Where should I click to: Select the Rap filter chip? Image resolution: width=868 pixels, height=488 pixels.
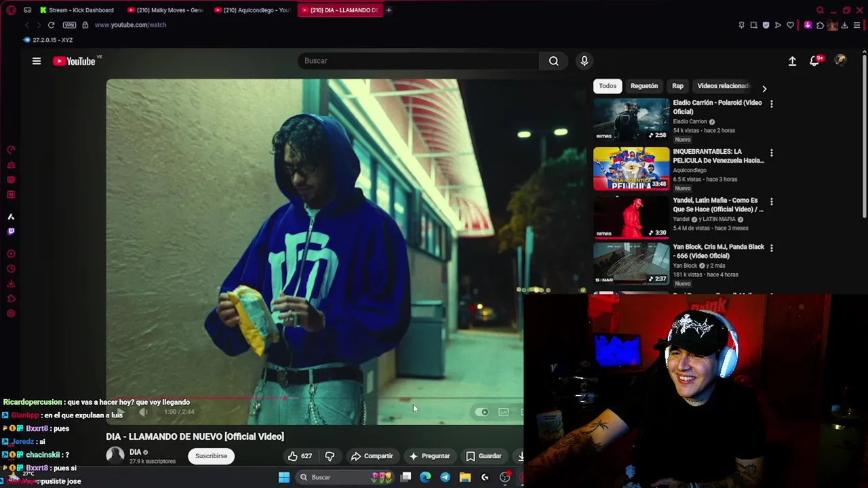[x=677, y=86]
